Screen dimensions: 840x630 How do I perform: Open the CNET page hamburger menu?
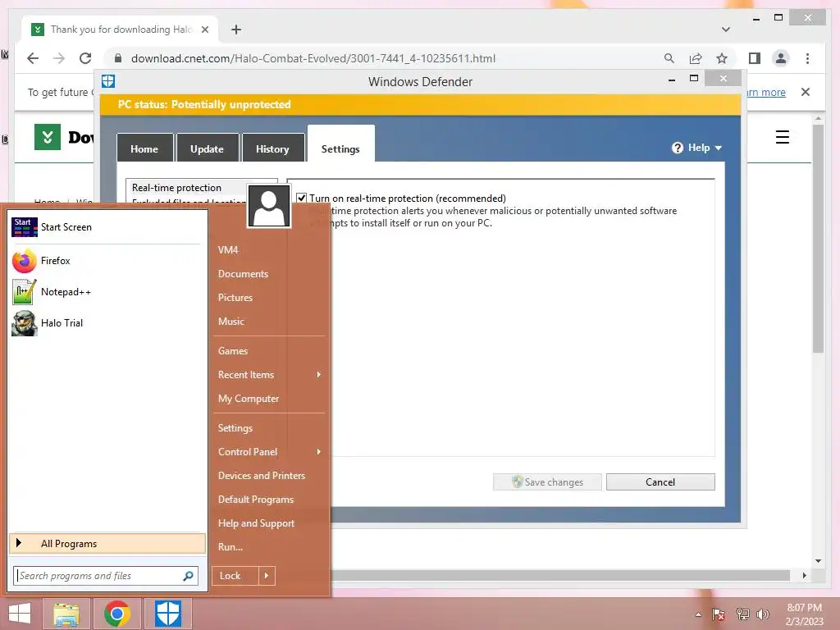(782, 137)
